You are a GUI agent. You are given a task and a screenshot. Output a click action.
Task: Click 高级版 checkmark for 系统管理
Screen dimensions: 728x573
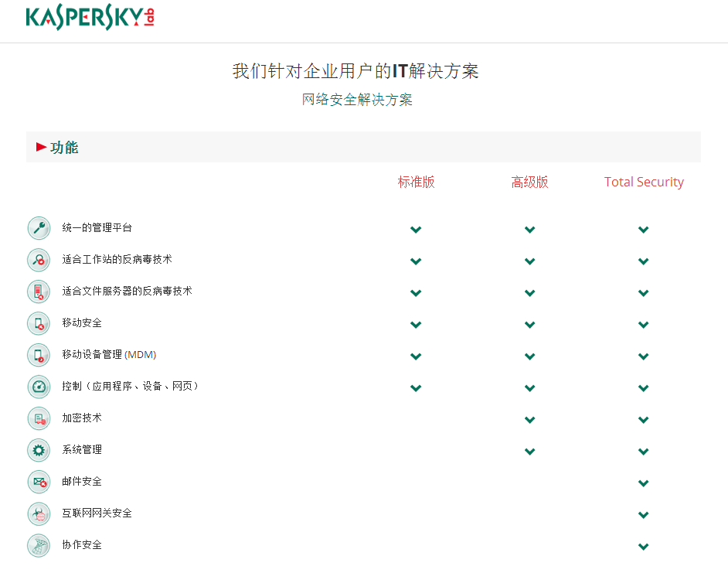[529, 452]
